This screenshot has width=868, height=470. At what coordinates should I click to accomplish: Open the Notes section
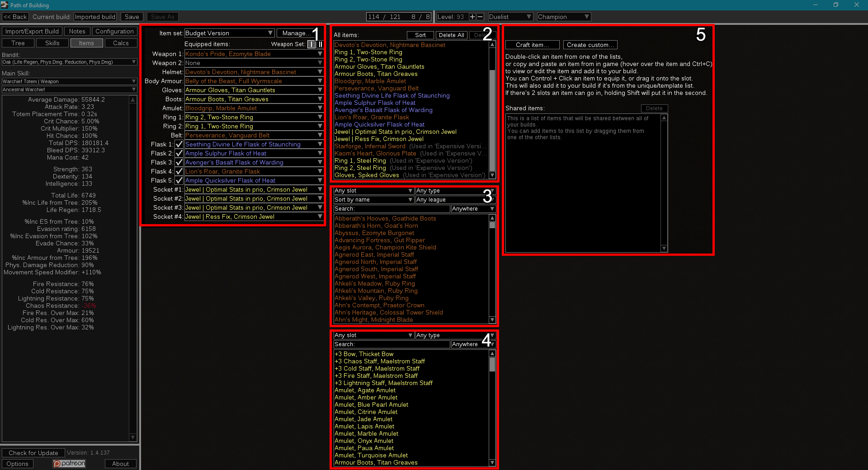tap(77, 31)
